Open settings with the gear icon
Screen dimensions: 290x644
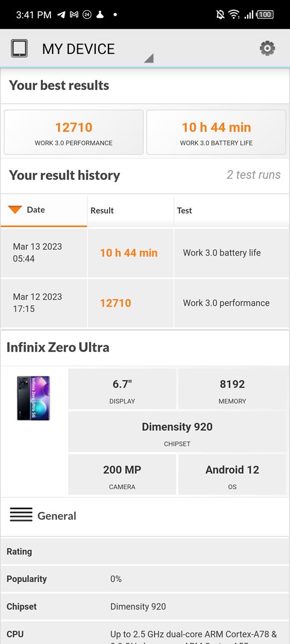click(x=267, y=48)
